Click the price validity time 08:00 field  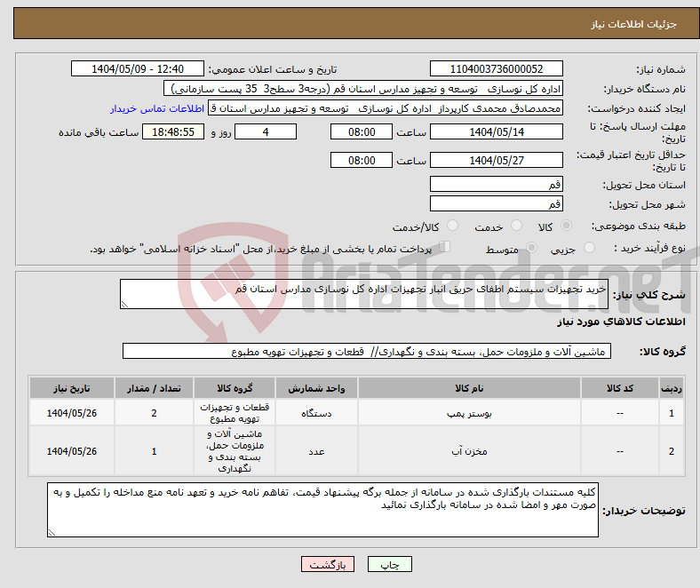(x=362, y=160)
